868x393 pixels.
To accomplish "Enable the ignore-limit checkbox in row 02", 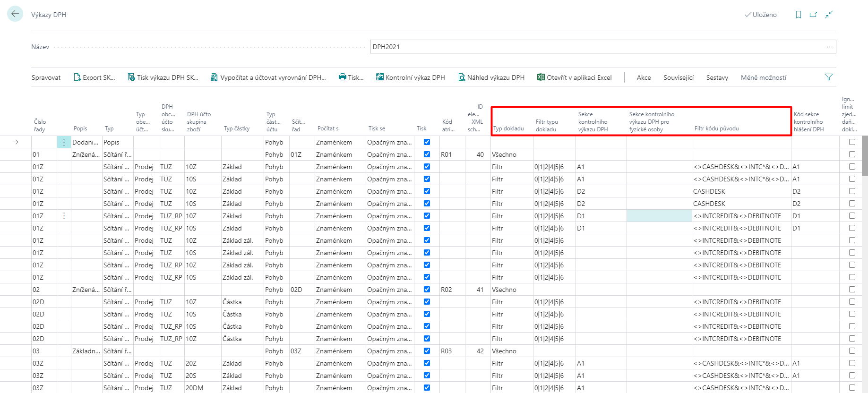I will point(852,290).
